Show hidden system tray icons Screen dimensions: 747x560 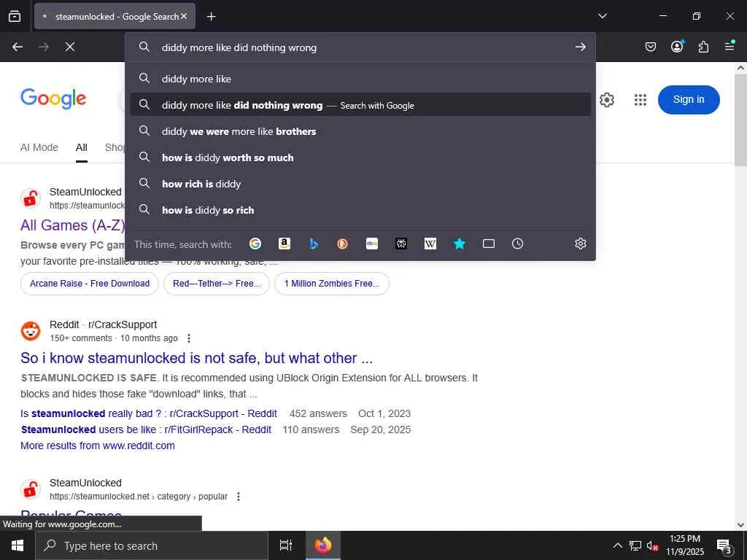pos(617,545)
